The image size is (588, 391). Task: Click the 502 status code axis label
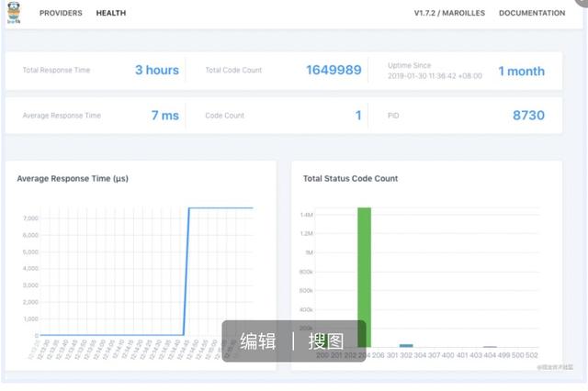pyautogui.click(x=532, y=355)
